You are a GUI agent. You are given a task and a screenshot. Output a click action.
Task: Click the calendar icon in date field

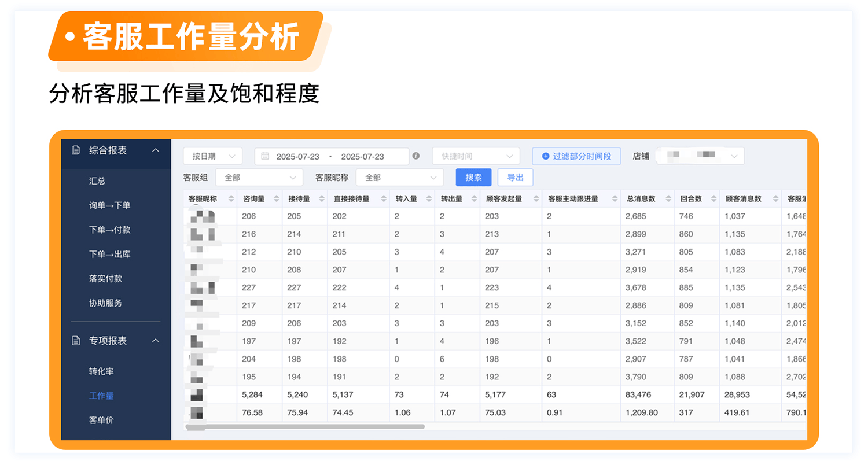[265, 156]
